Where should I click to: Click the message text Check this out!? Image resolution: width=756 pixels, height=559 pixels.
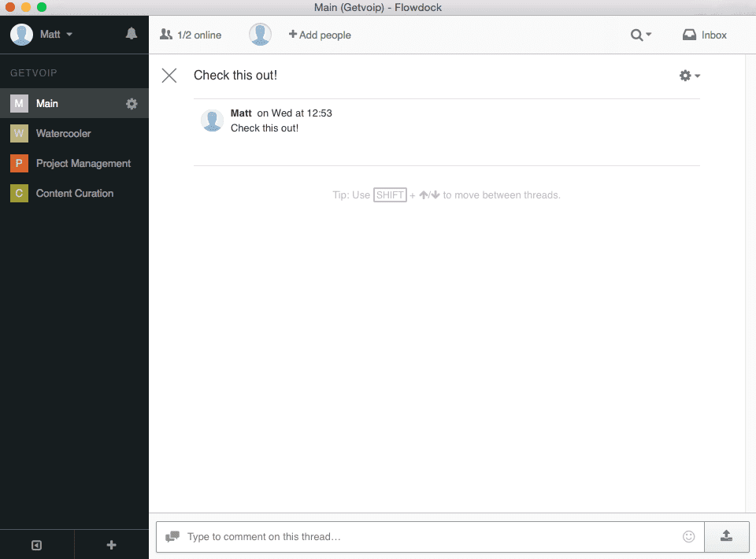coord(265,128)
